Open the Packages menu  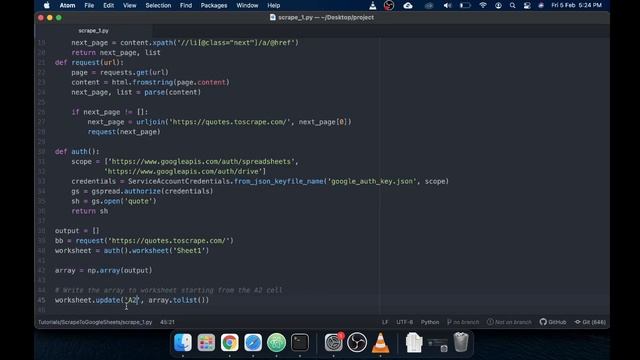[x=213, y=5]
